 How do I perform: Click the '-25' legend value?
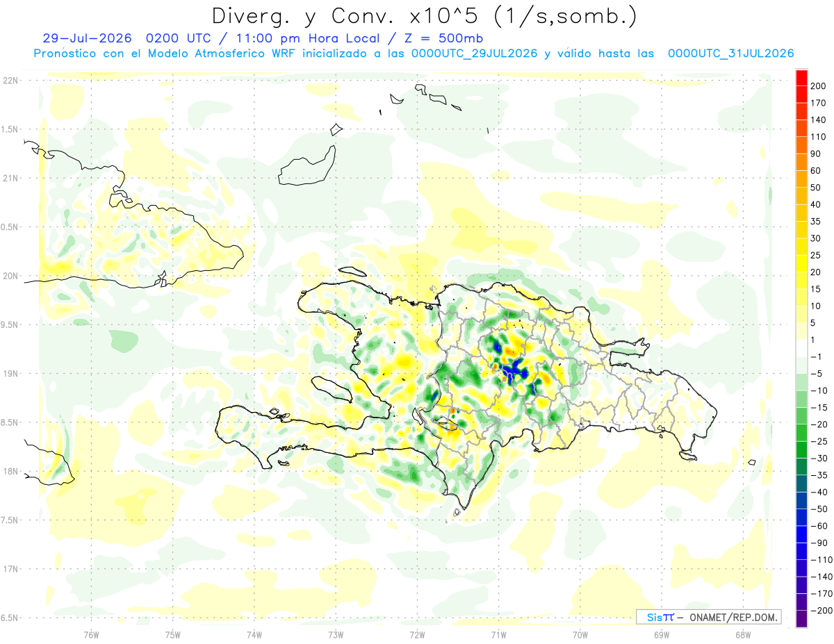click(818, 441)
